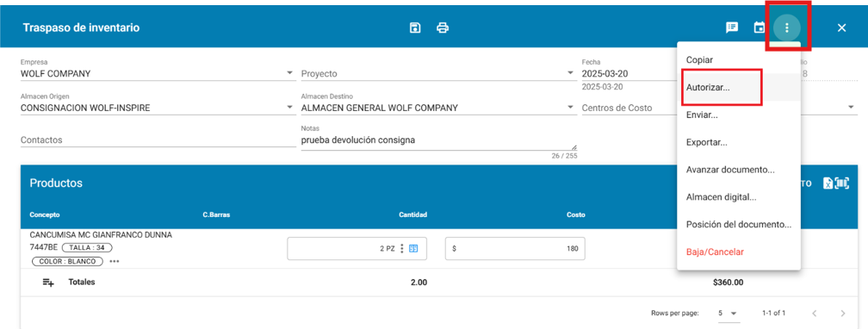Expand the Centros de Costo dropdown
The height and width of the screenshot is (329, 868).
tap(851, 108)
